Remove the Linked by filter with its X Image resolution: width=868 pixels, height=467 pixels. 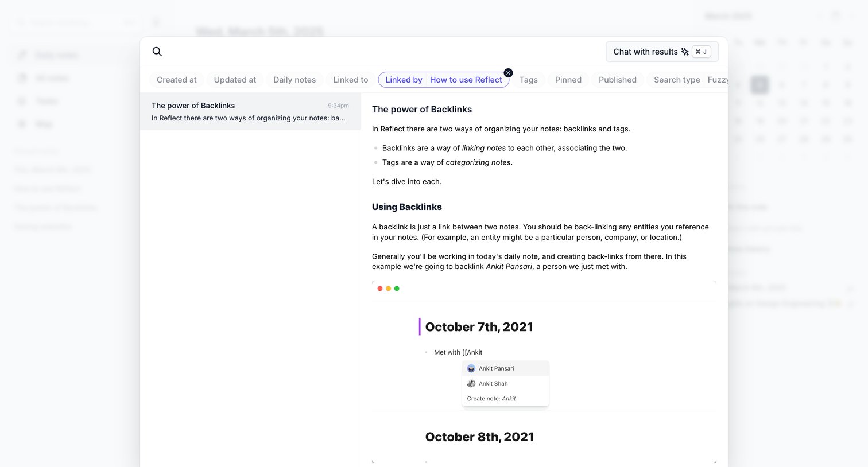tap(508, 73)
